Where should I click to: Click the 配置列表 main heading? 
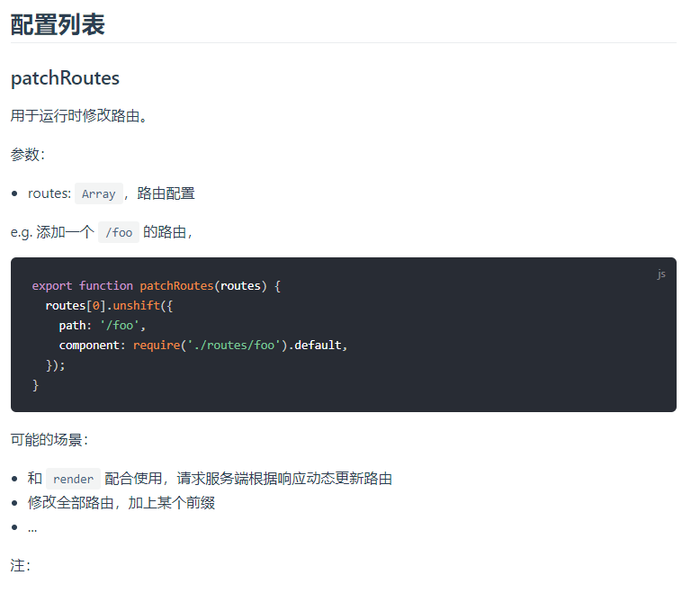[58, 24]
